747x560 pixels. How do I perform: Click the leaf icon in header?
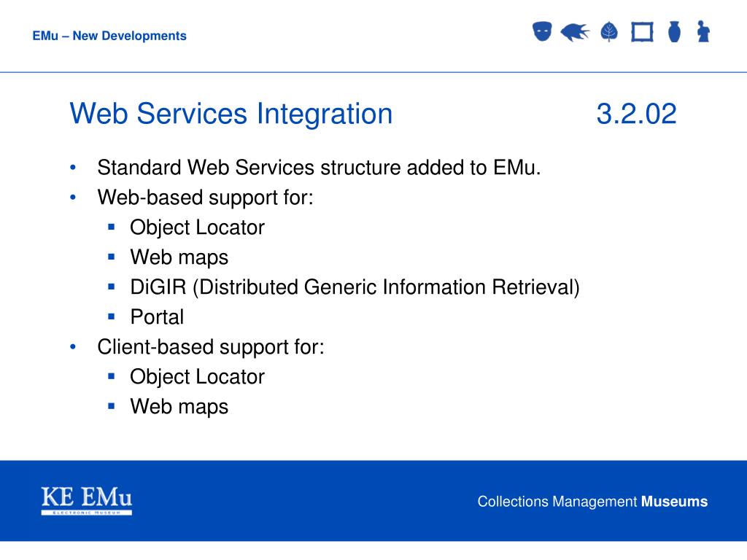coord(609,32)
